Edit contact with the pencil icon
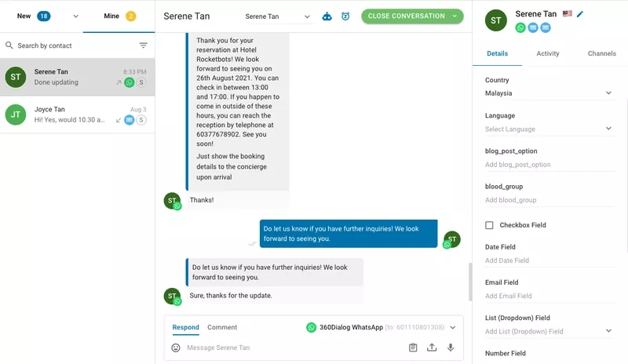Viewport: 628px width, 364px height. click(580, 14)
